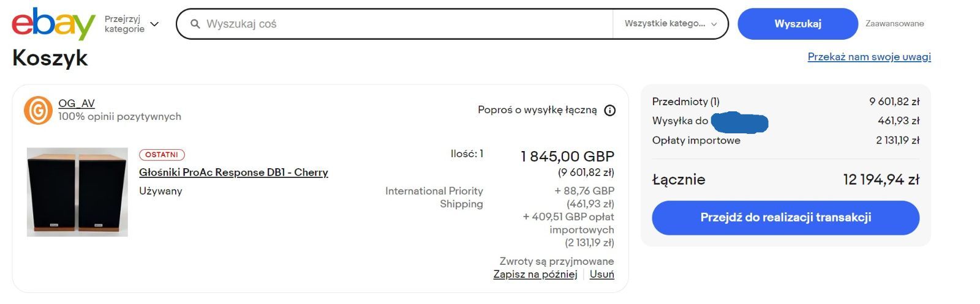Open the ProAc speakers product thumbnail
This screenshot has height=304, width=980.
(x=77, y=192)
